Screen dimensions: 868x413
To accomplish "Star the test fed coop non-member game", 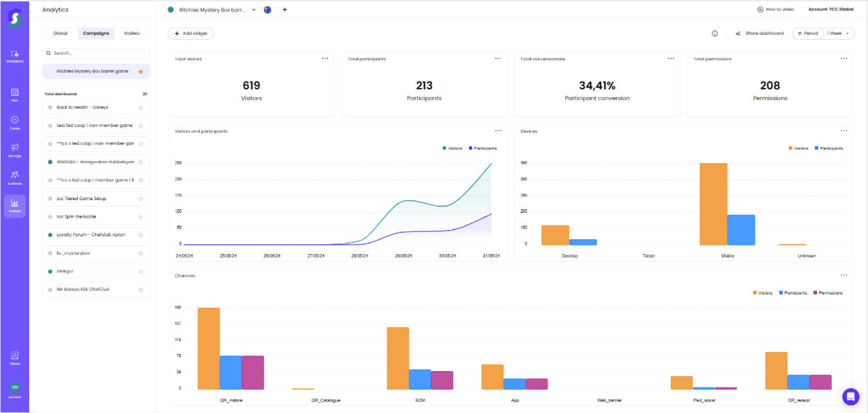I will [140, 126].
